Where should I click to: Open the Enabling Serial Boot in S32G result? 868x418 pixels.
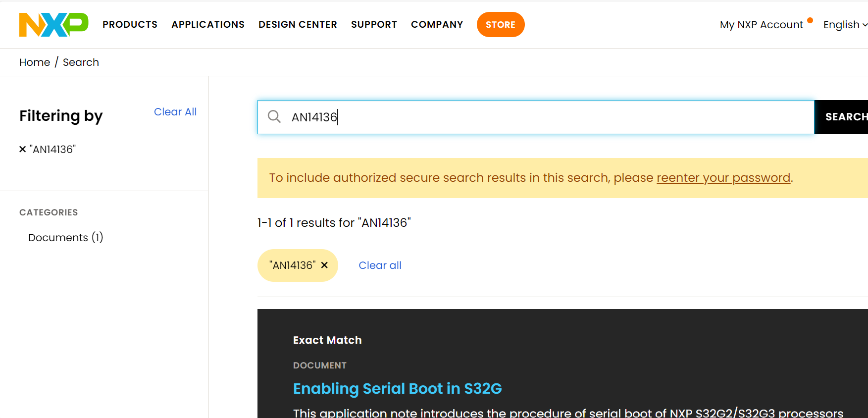[397, 389]
